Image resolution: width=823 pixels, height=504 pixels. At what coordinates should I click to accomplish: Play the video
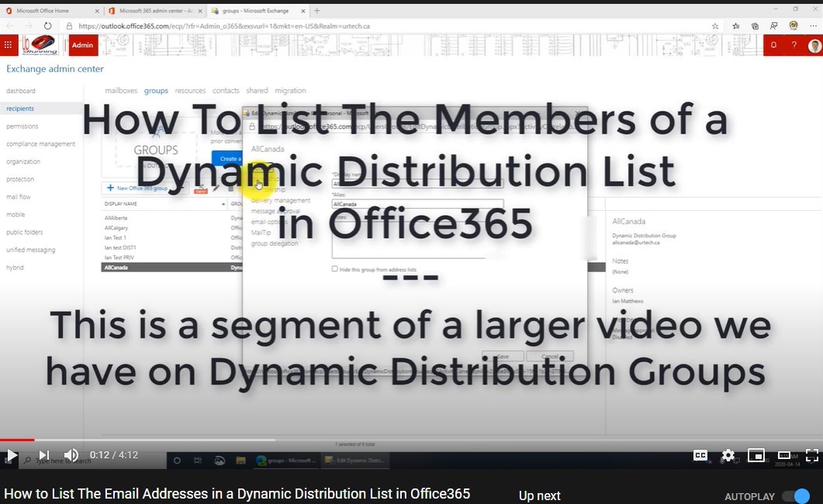(x=12, y=455)
